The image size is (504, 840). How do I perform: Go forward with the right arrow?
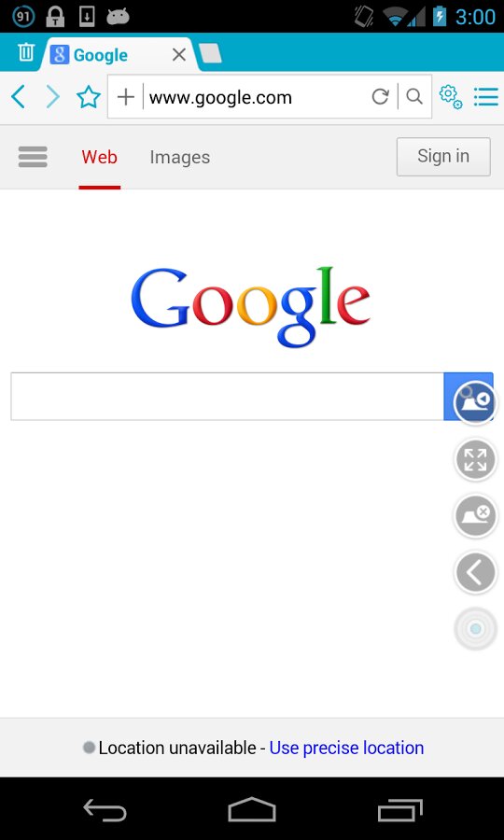(52, 97)
